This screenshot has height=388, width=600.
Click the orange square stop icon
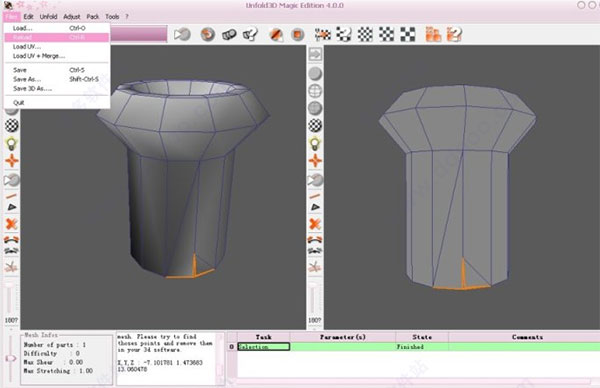tap(297, 34)
